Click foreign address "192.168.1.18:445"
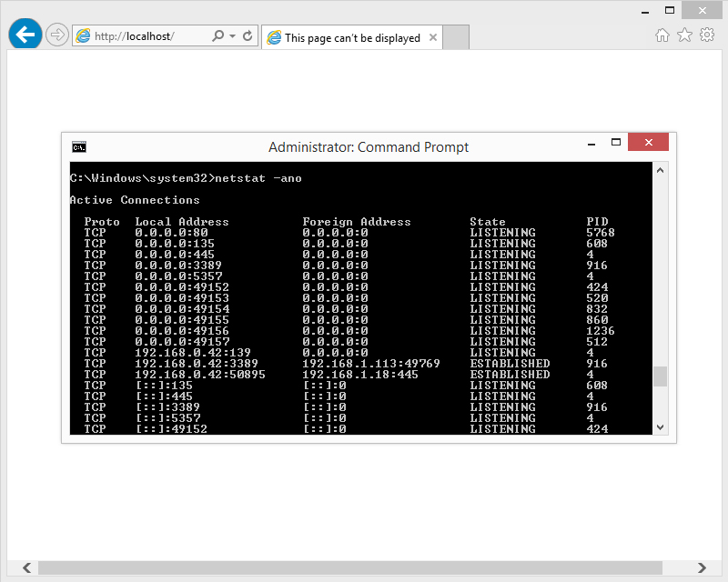 (x=360, y=375)
